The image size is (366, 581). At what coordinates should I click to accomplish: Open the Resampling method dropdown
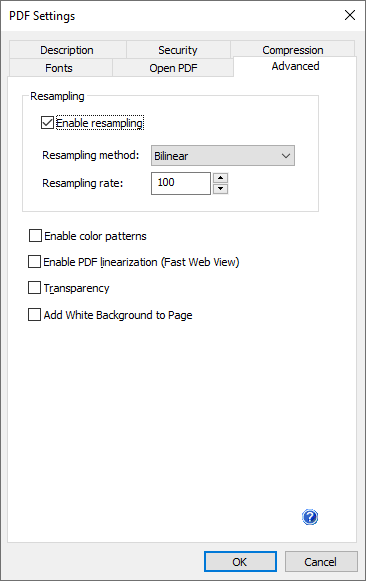[x=223, y=156]
